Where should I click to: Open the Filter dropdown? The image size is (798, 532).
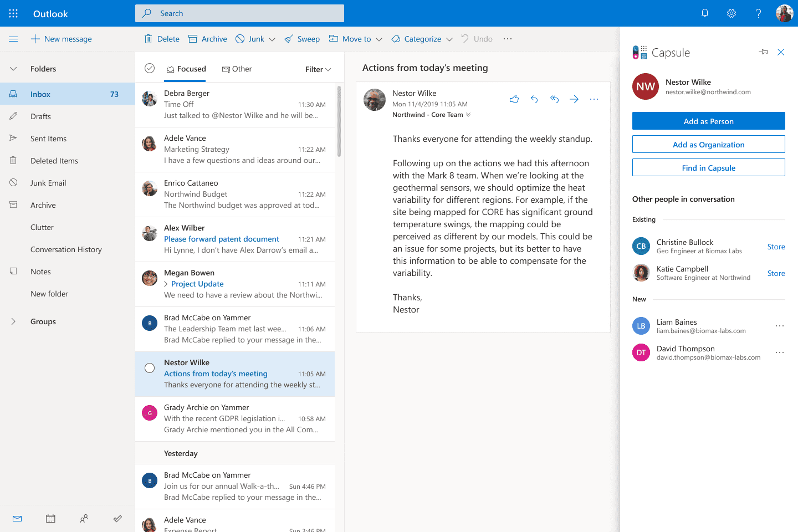318,69
